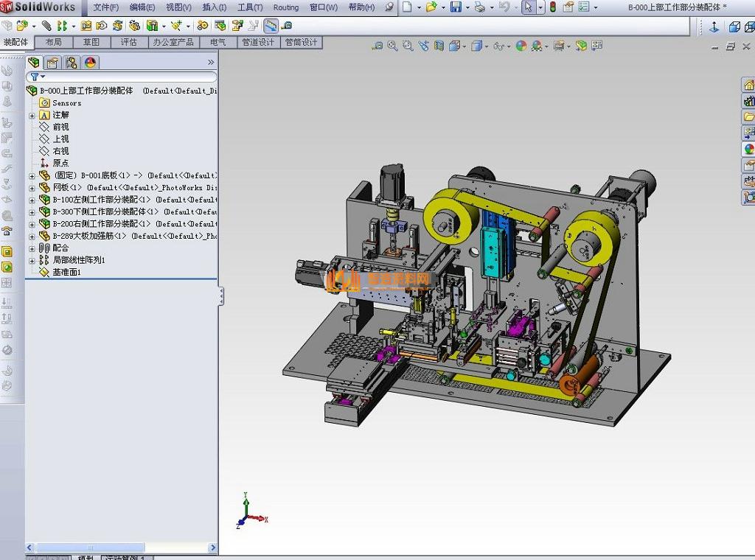Open the PropertyManager tab icon
This screenshot has height=560, width=755.
pos(52,63)
